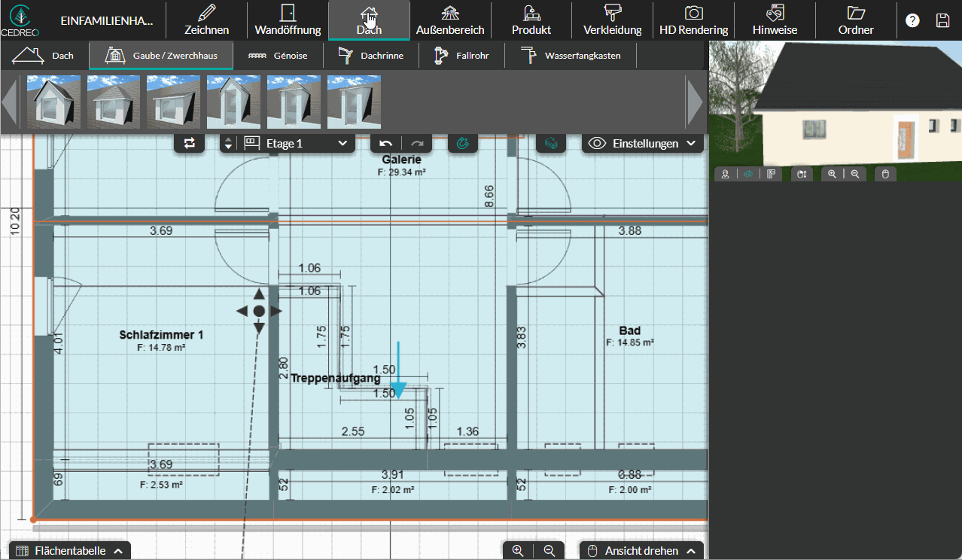Select the Schlafzimmer 1 room label
The height and width of the screenshot is (560, 962).
[161, 335]
